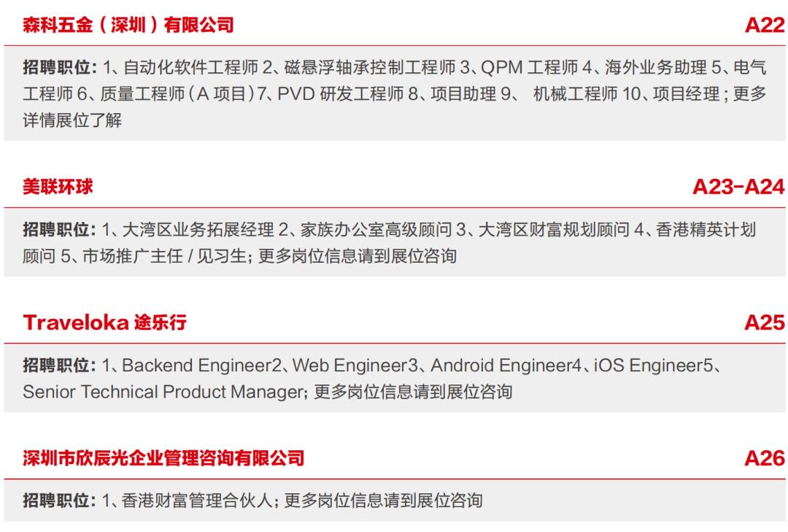Select the booth number A22
The width and height of the screenshot is (788, 532).
pos(764,25)
